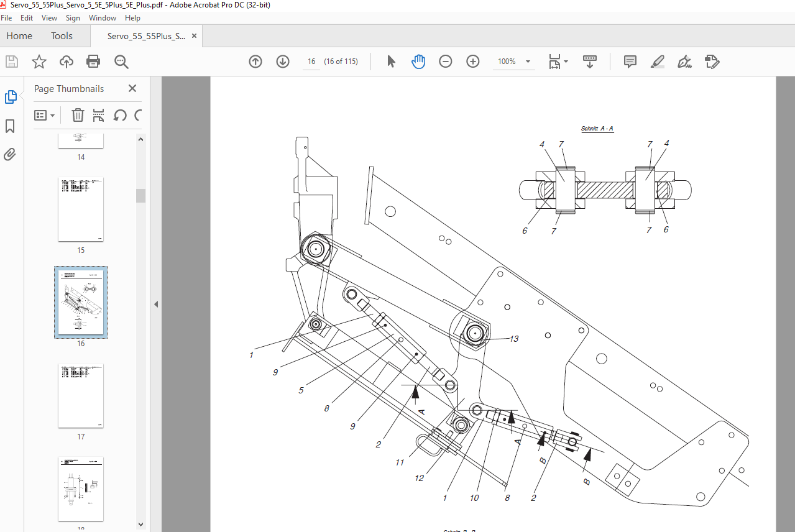795x532 pixels.
Task: Click the scrolling mode keyboard icon
Action: (x=590, y=62)
